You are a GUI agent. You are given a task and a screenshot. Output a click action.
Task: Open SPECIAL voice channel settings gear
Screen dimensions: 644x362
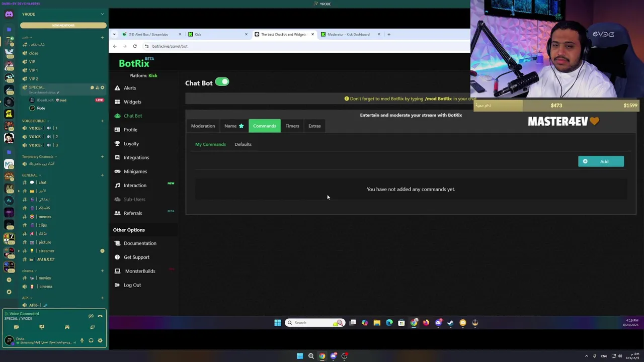(102, 87)
